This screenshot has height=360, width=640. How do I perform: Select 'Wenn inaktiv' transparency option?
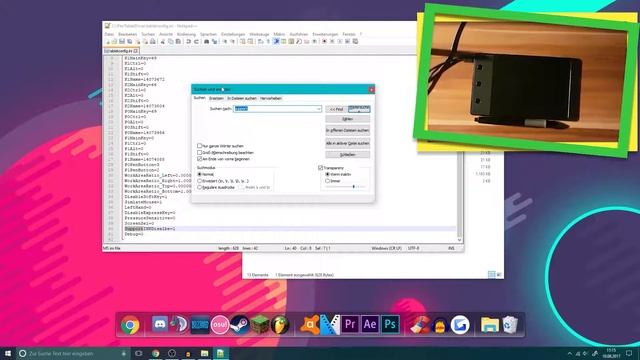click(327, 174)
